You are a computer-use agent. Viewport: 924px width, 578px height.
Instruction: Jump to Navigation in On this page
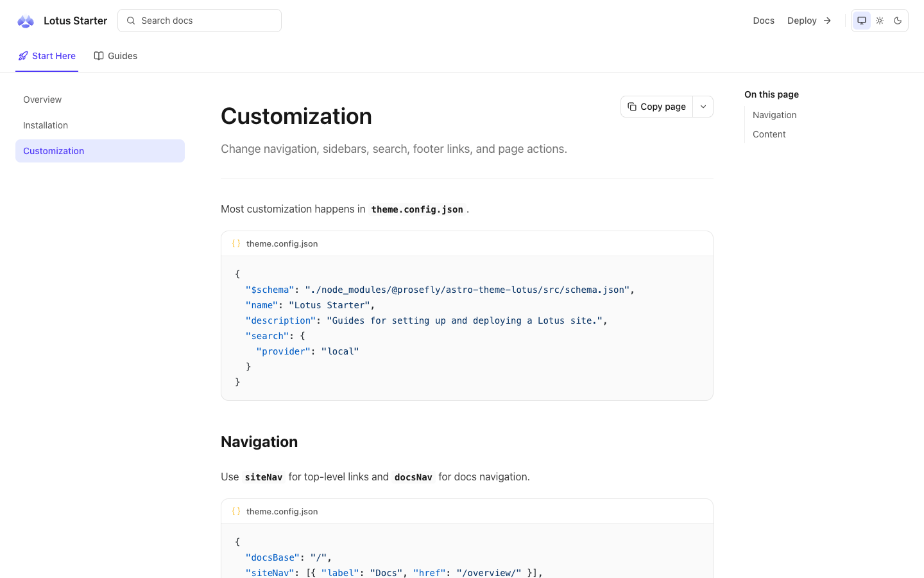[774, 115]
